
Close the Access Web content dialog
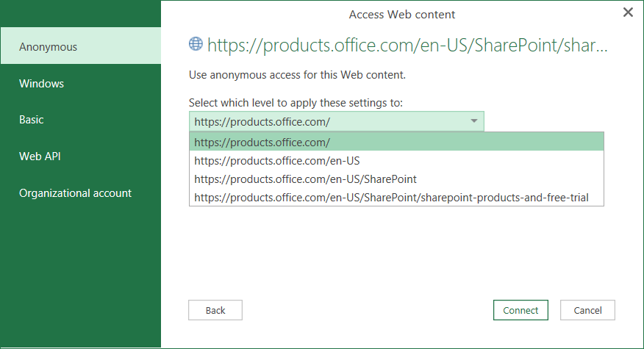click(x=628, y=12)
